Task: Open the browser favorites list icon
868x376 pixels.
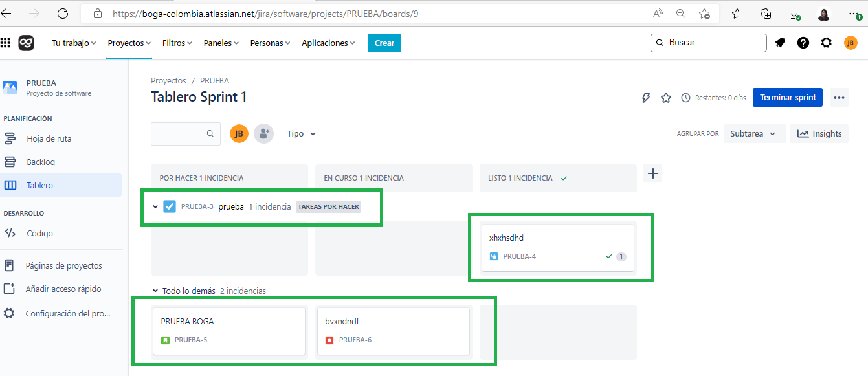Action: [x=737, y=14]
